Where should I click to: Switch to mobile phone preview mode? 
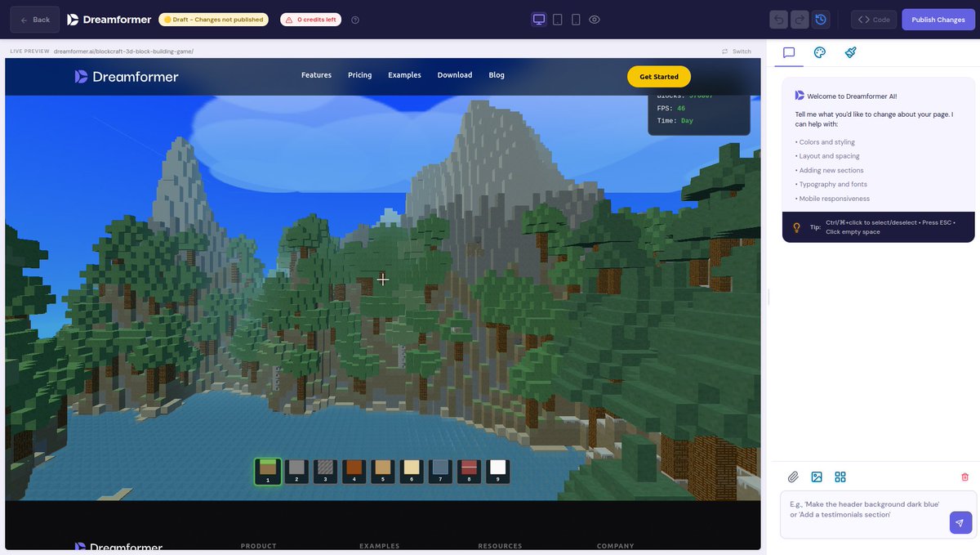point(576,20)
